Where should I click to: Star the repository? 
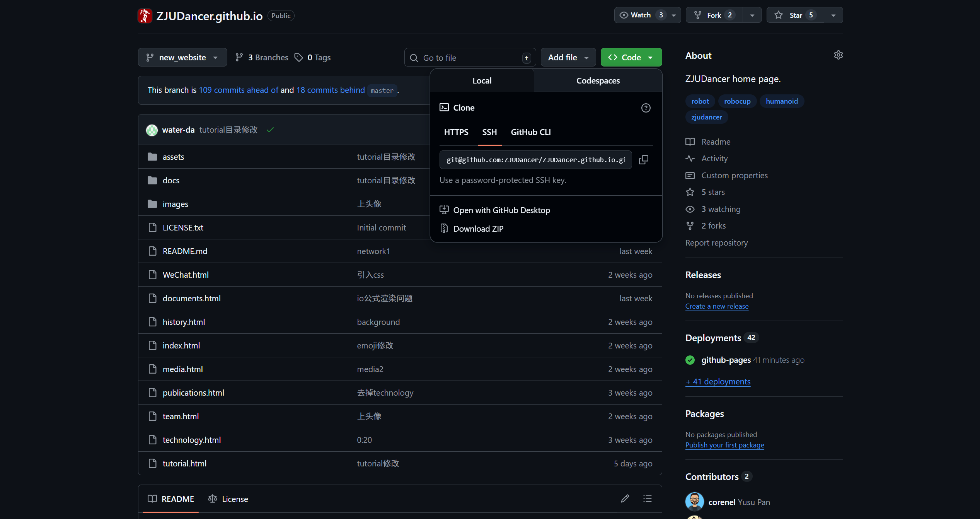point(795,15)
